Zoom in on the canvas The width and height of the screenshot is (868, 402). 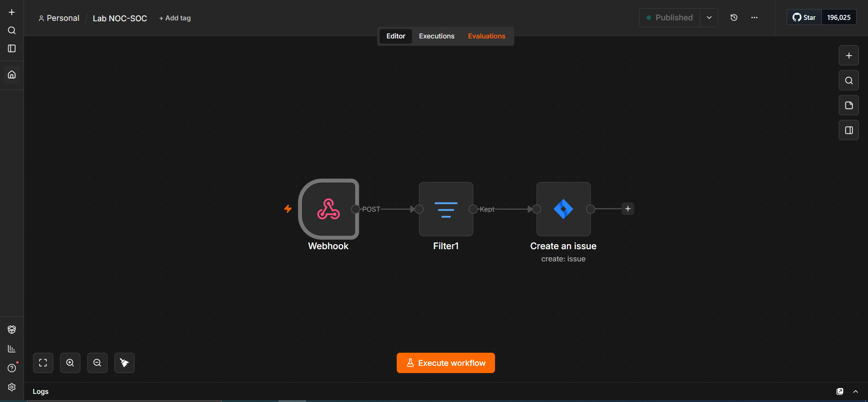pos(70,363)
